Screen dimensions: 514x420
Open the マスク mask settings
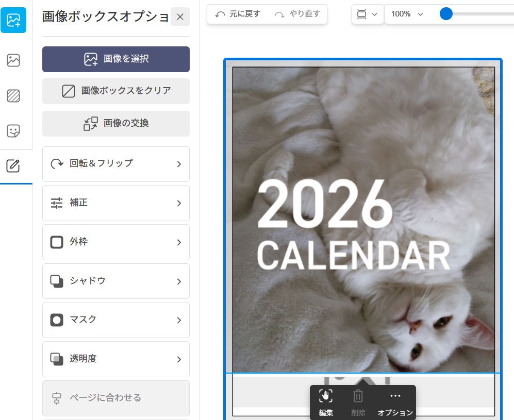pyautogui.click(x=116, y=320)
